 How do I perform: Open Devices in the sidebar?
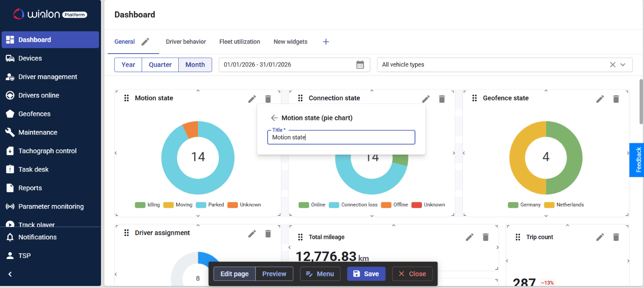pyautogui.click(x=50, y=58)
